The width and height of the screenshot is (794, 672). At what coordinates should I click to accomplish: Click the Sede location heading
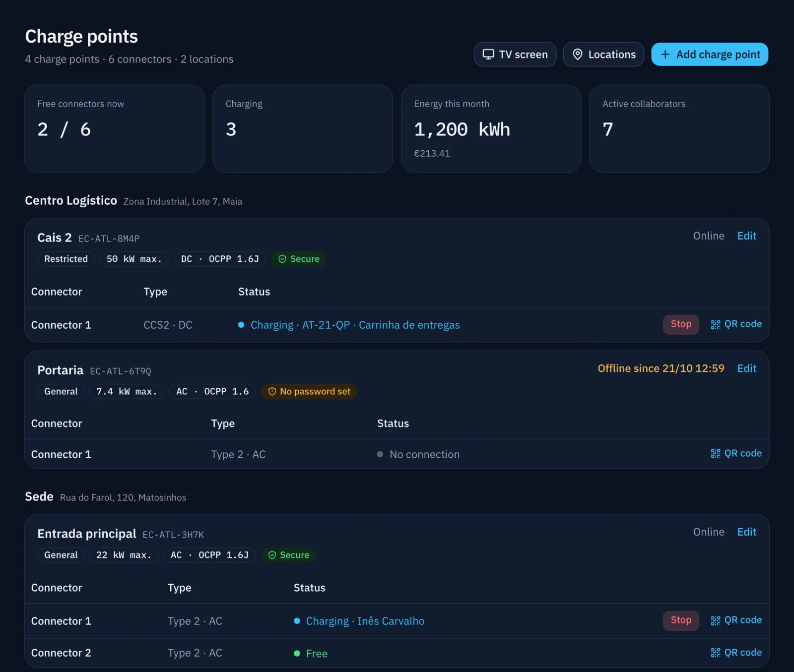(x=39, y=496)
